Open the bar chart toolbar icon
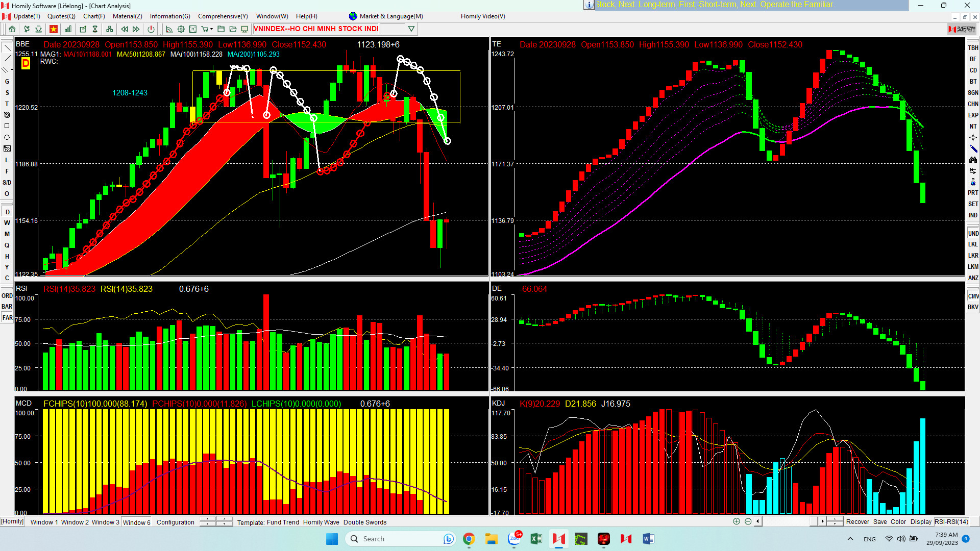The height and width of the screenshot is (551, 980). (68, 29)
